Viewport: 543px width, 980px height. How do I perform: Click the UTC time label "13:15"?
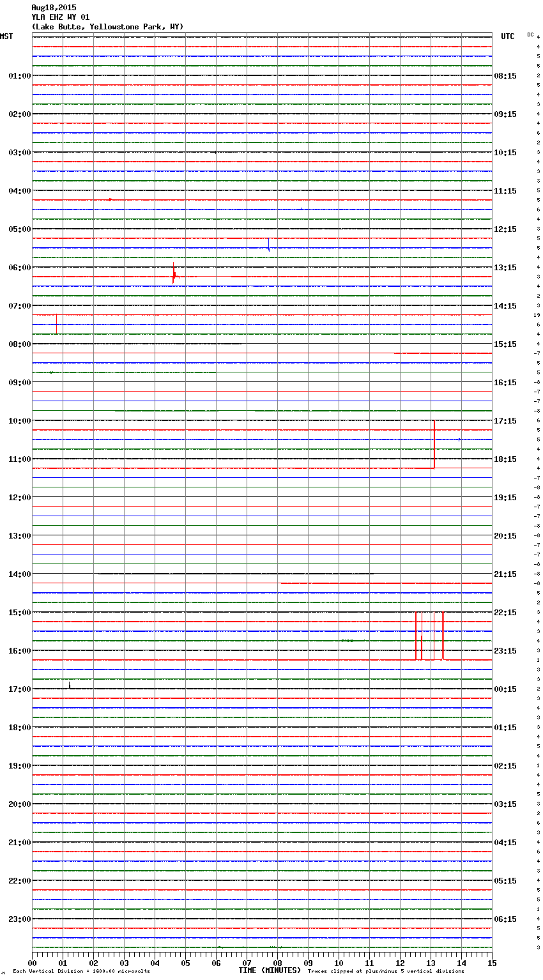tap(505, 268)
